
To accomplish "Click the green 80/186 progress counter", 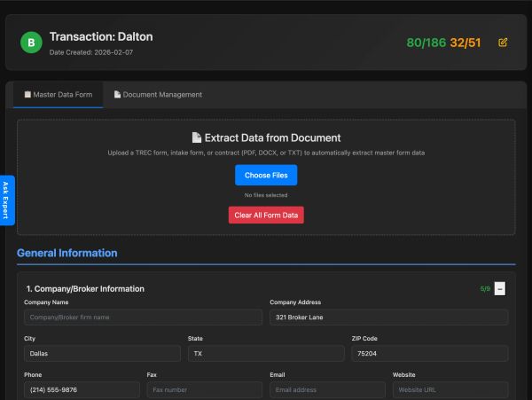I will tap(426, 43).
